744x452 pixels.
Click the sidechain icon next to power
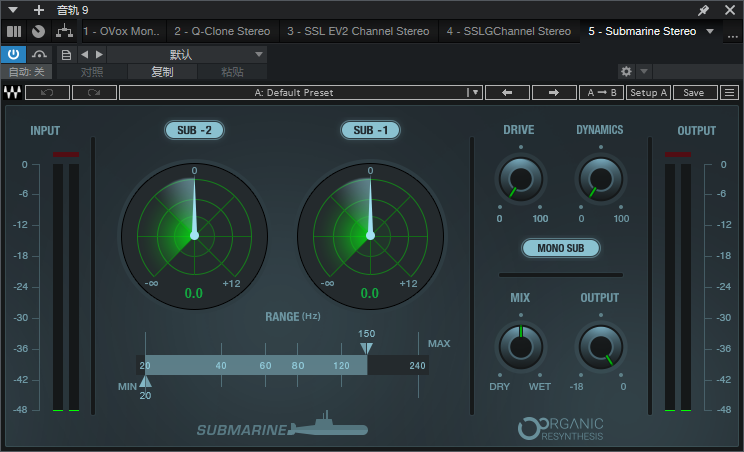coord(39,54)
